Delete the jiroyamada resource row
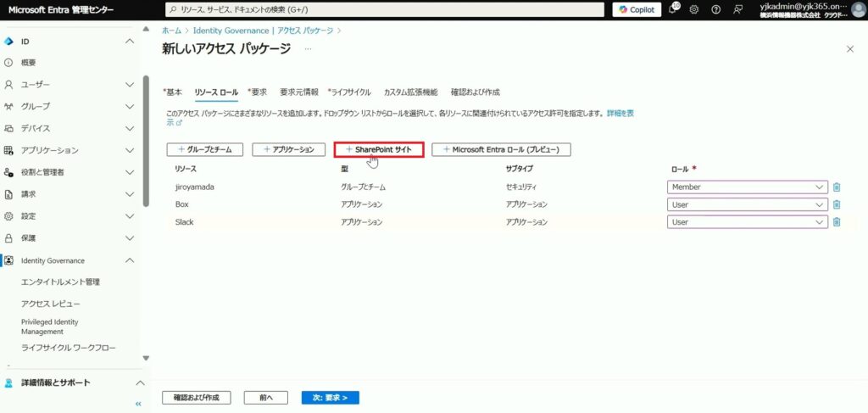 (x=837, y=187)
